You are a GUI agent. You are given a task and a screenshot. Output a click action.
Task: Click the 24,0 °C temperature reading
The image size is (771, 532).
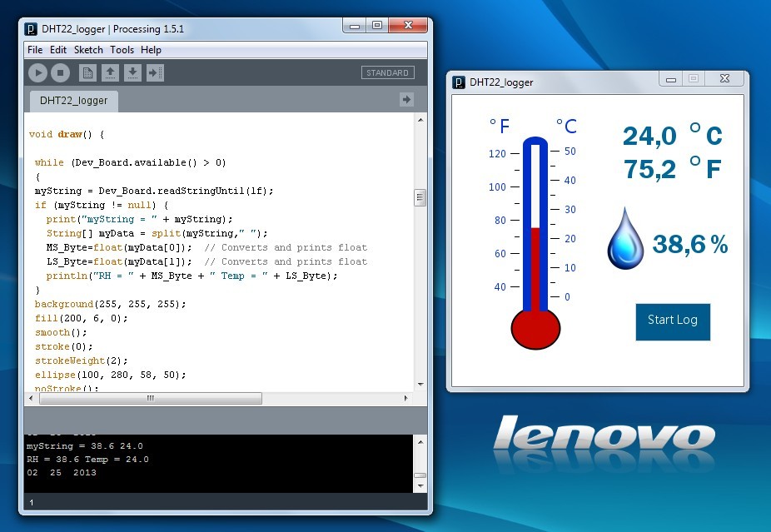coord(672,135)
